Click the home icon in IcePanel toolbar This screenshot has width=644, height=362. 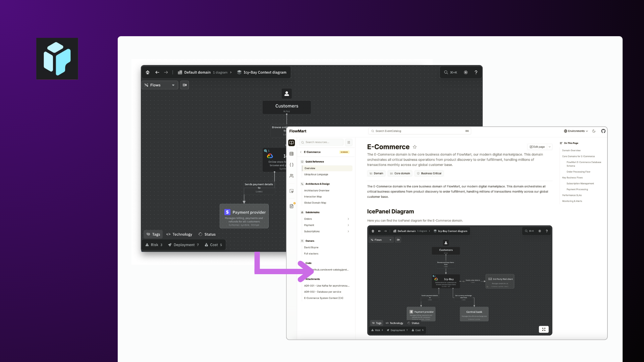coord(148,72)
